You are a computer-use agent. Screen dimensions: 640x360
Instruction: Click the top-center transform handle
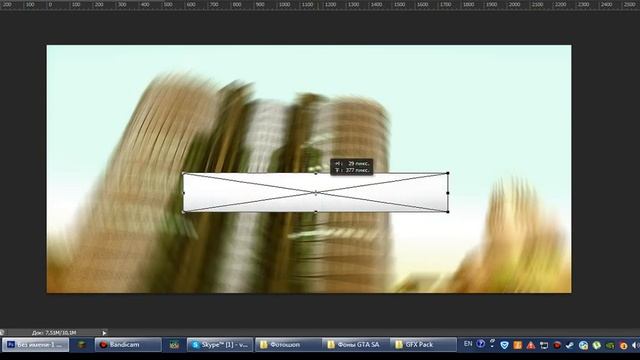point(316,173)
